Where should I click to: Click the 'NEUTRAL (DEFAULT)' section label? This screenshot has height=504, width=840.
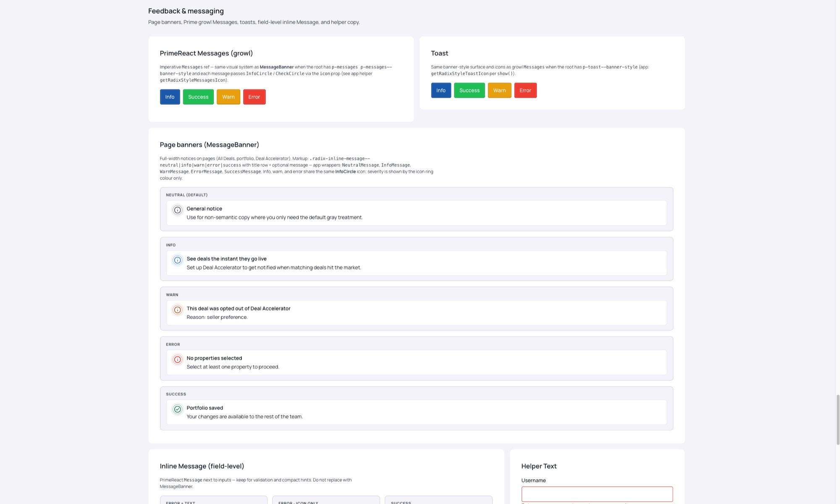tap(186, 195)
